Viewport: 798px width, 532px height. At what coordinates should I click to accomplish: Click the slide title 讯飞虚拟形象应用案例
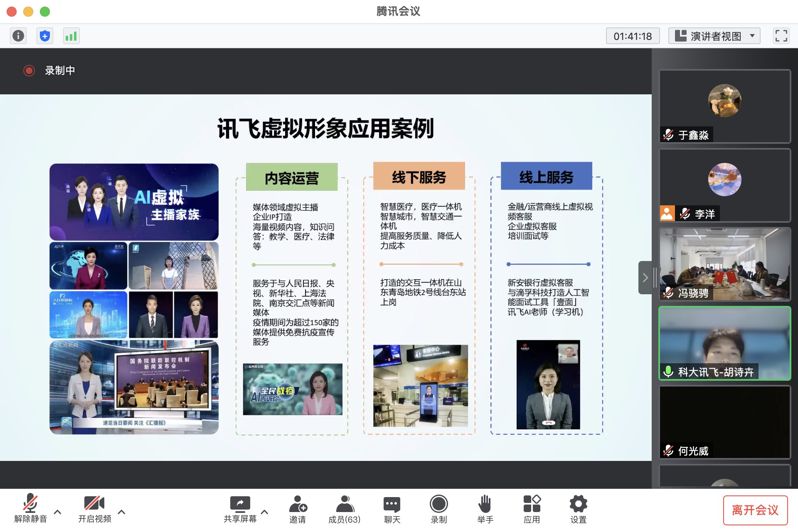point(325,128)
